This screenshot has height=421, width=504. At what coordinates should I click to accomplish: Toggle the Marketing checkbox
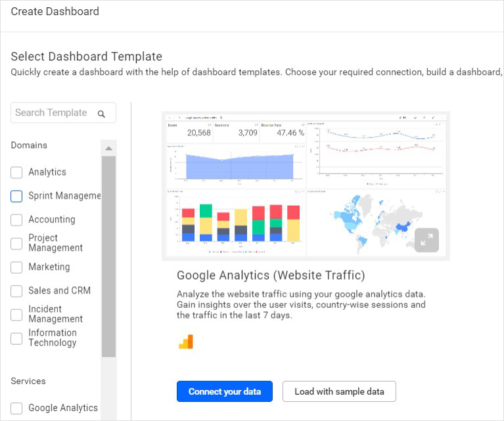click(x=16, y=267)
